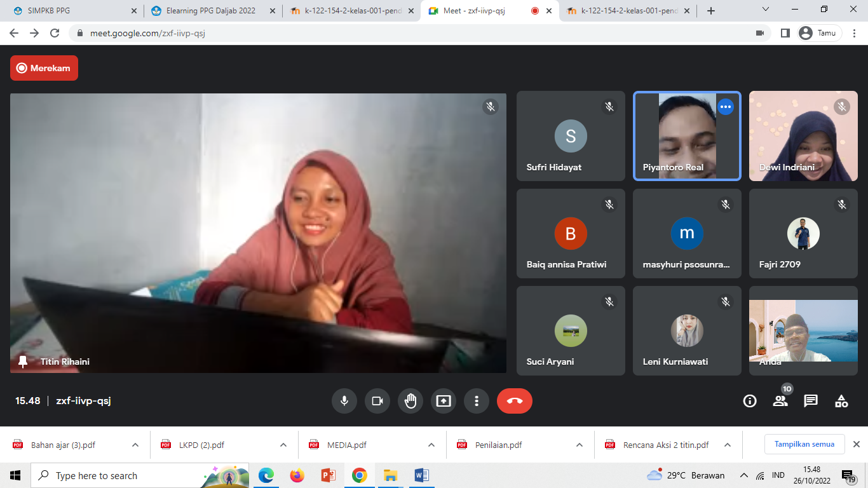Go back to previous page
The height and width of the screenshot is (488, 868).
tap(14, 33)
